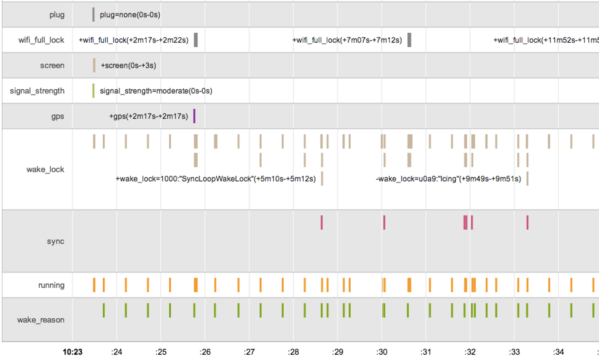Select the purple gps event marker
Image resolution: width=599 pixels, height=364 pixels.
[194, 116]
